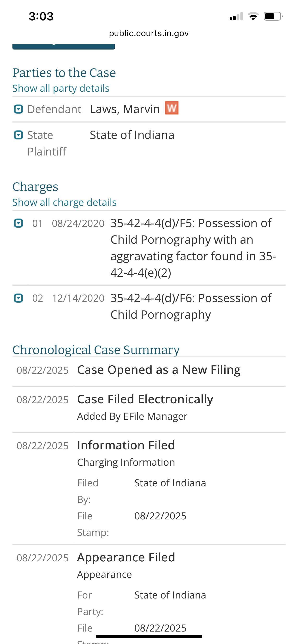Click the orange W warrant icon
The width and height of the screenshot is (298, 644).
coord(172,108)
